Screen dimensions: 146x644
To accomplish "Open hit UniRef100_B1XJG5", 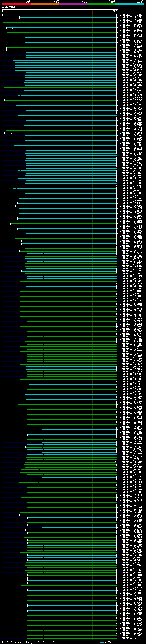I will click(x=131, y=108).
